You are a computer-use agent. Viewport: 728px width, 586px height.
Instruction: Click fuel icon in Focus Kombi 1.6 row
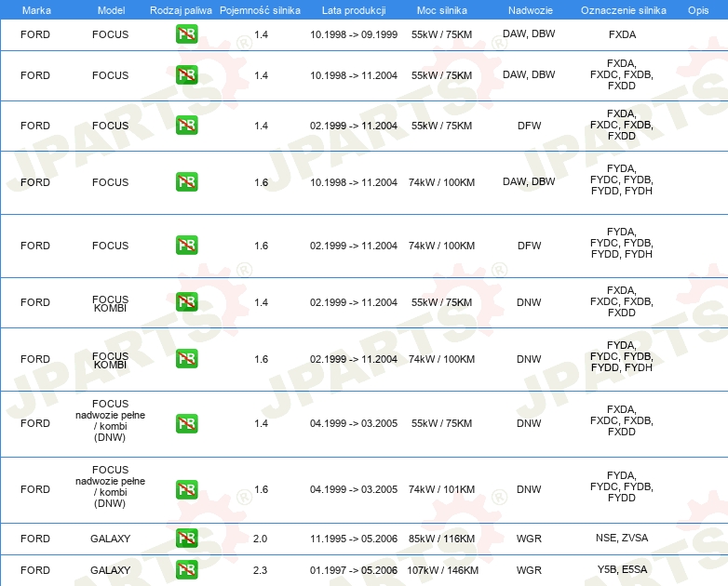(186, 359)
